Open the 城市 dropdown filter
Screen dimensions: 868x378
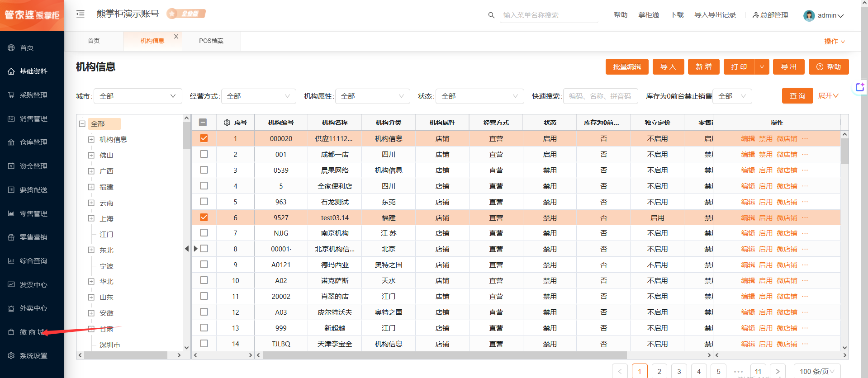(138, 96)
